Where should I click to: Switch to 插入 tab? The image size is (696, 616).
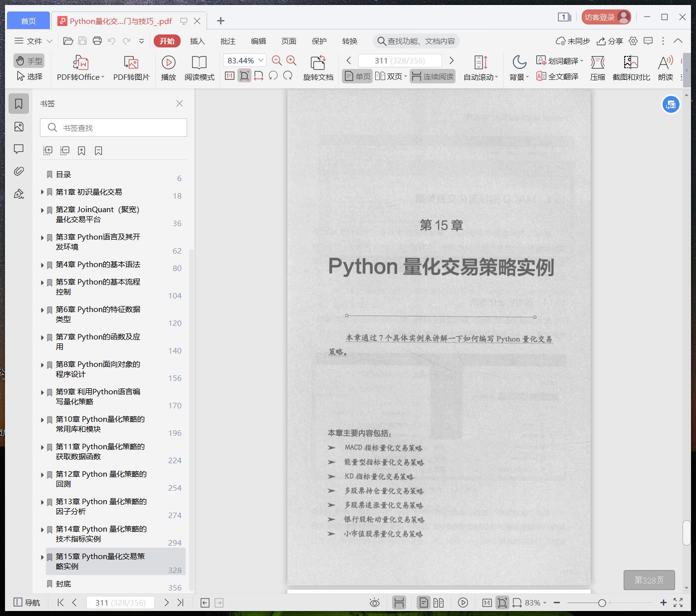point(198,41)
